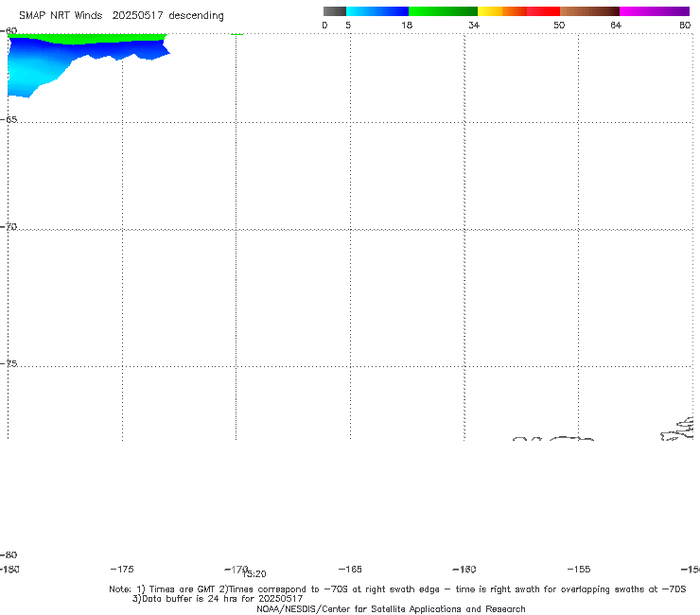
Task: Click the title text 'SMAP NRT Winds 20250517 descending'
Action: 121,16
